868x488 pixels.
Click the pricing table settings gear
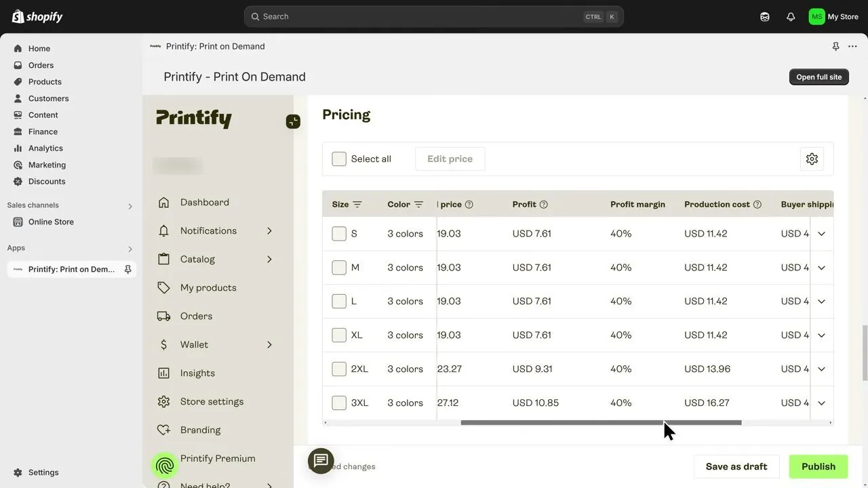click(812, 159)
